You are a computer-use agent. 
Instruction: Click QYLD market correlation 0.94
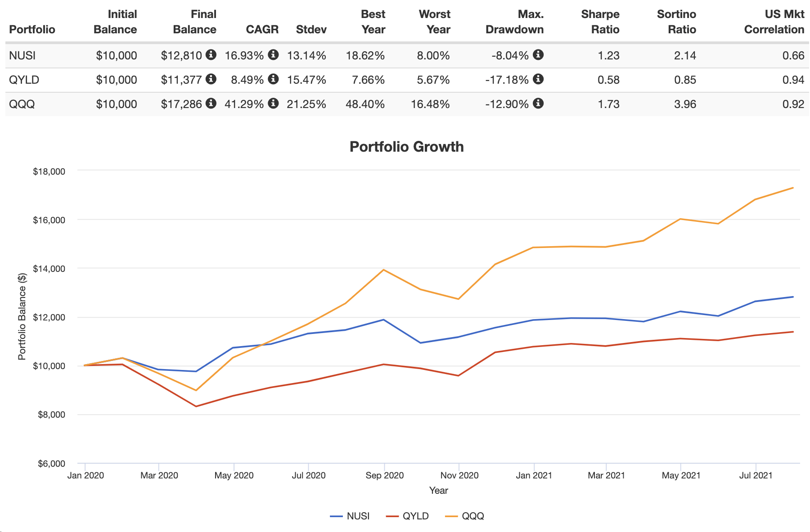point(793,80)
